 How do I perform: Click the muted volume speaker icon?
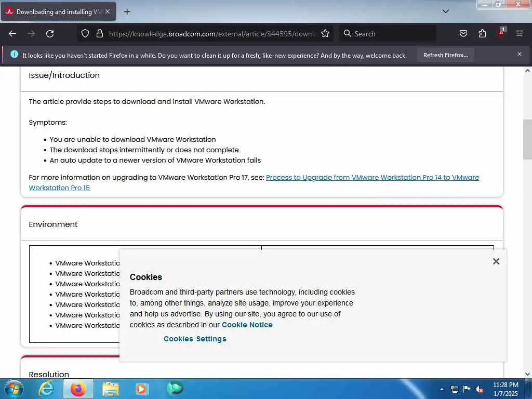point(480,389)
